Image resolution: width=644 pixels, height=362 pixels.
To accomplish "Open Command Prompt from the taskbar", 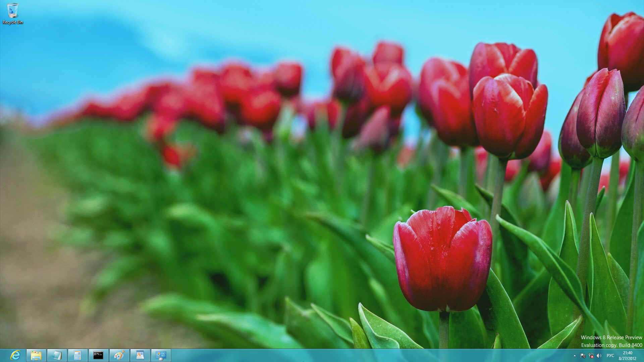I will (99, 355).
